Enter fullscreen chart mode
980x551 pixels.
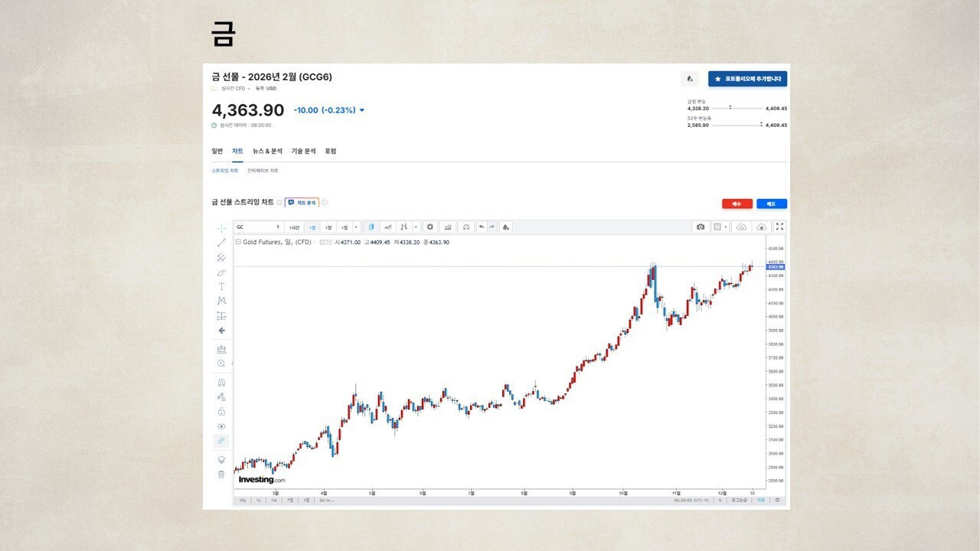click(x=779, y=227)
